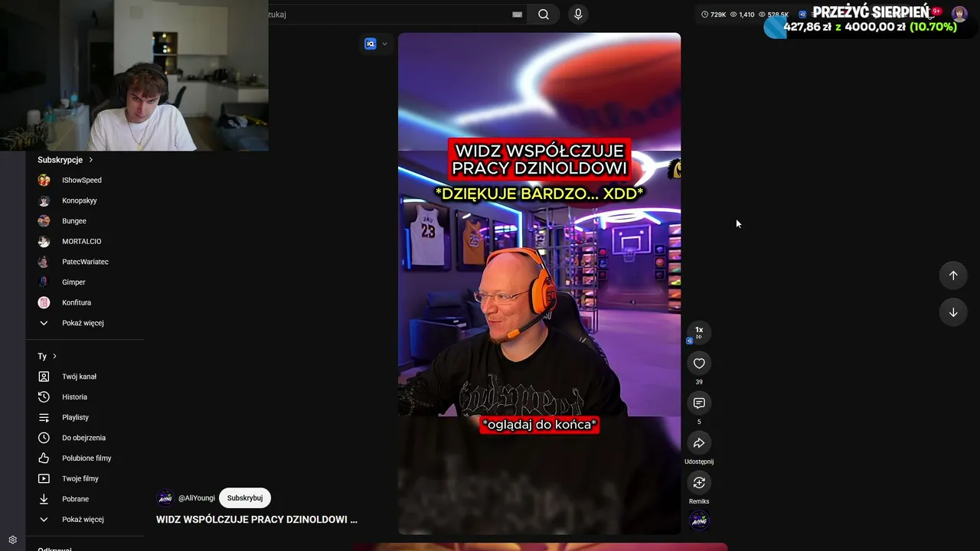The width and height of the screenshot is (980, 551).
Task: Share the Short via the Udostępnij arrow
Action: [x=699, y=443]
